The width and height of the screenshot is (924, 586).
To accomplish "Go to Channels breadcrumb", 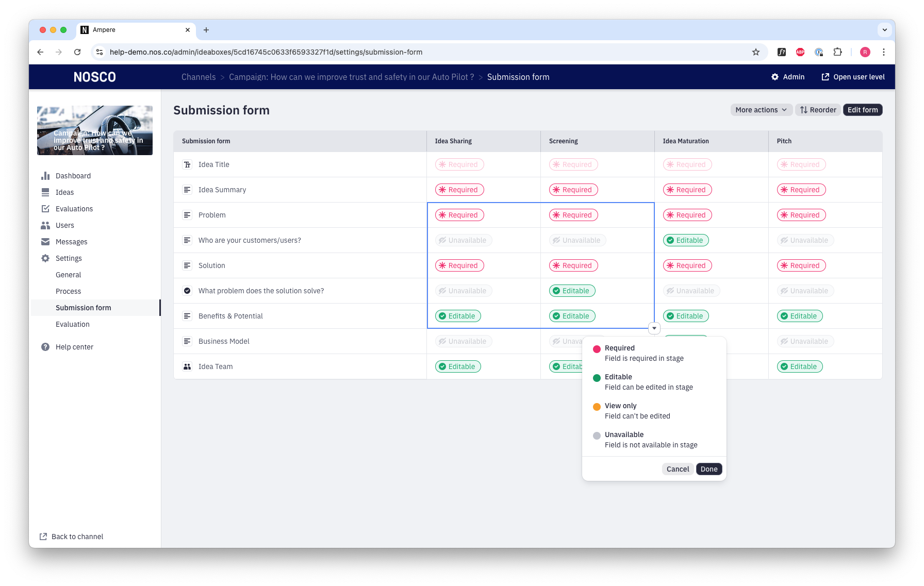I will pos(199,77).
